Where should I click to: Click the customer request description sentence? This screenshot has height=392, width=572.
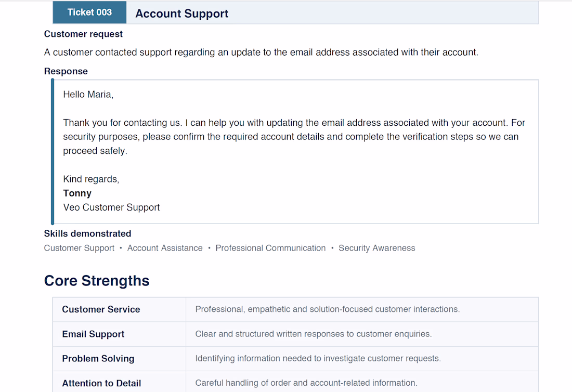pos(261,52)
